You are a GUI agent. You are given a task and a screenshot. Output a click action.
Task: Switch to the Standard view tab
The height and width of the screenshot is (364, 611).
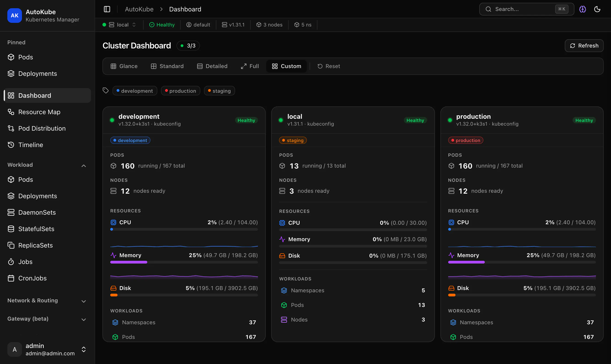tap(167, 66)
